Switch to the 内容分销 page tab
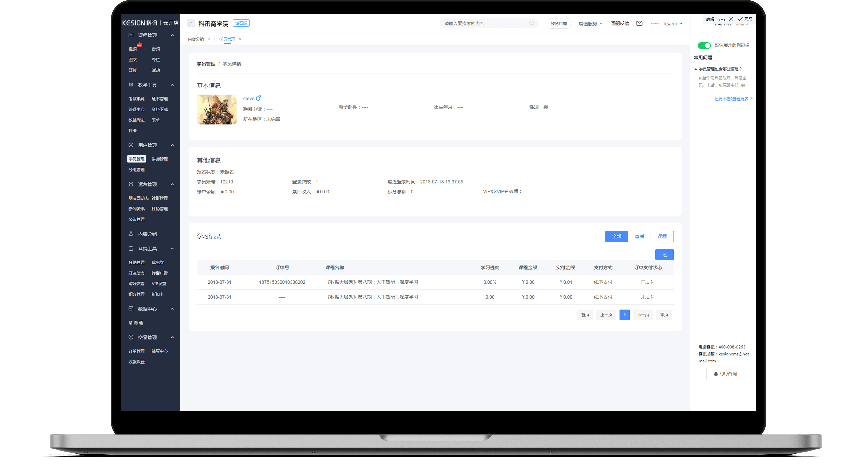The image size is (868, 469). click(196, 39)
